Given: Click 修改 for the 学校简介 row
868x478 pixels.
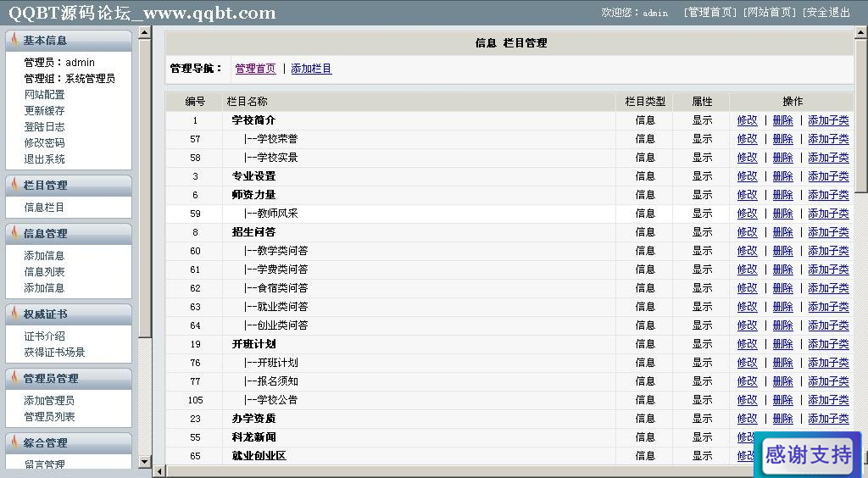Looking at the screenshot, I should (748, 120).
